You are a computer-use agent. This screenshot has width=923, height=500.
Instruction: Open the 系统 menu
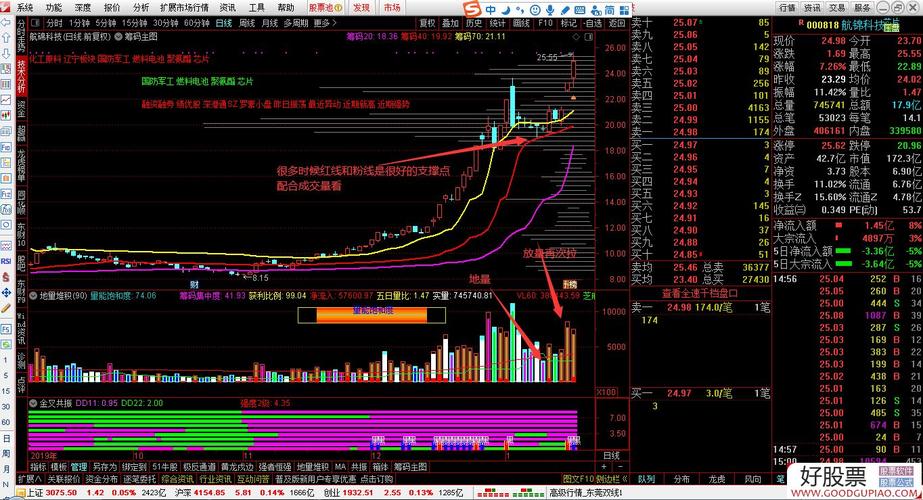tap(25, 8)
